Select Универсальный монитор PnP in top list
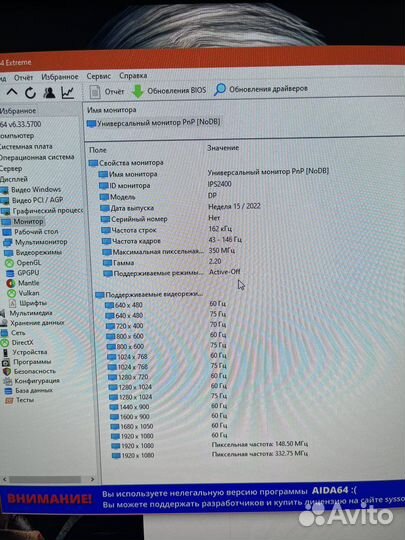The image size is (405, 540). (154, 123)
